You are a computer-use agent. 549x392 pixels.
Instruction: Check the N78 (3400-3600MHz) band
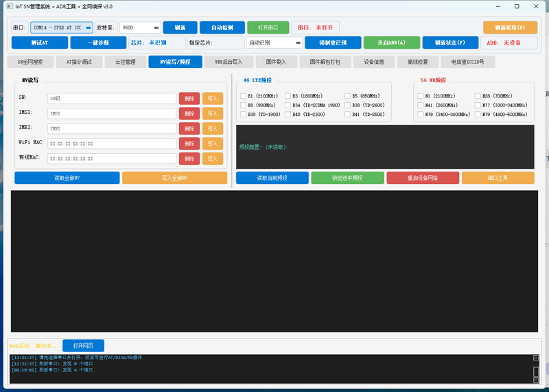click(421, 114)
